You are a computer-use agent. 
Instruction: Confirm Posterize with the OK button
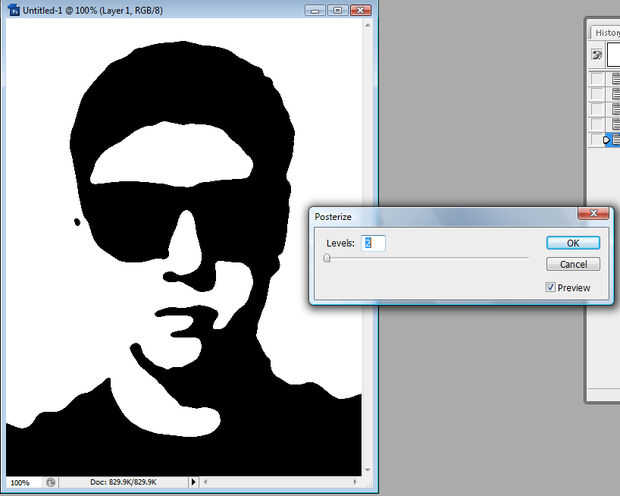coord(573,243)
